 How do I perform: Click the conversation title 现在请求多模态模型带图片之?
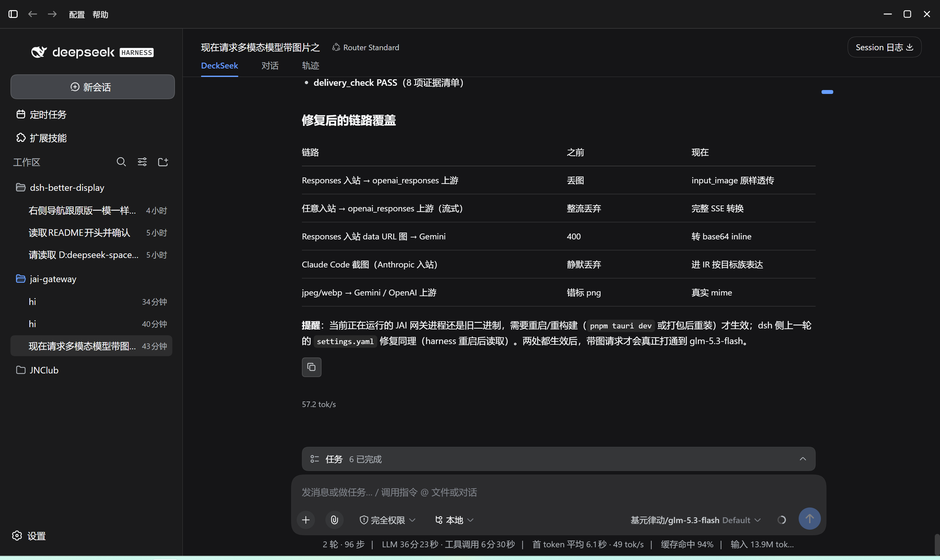tap(260, 47)
